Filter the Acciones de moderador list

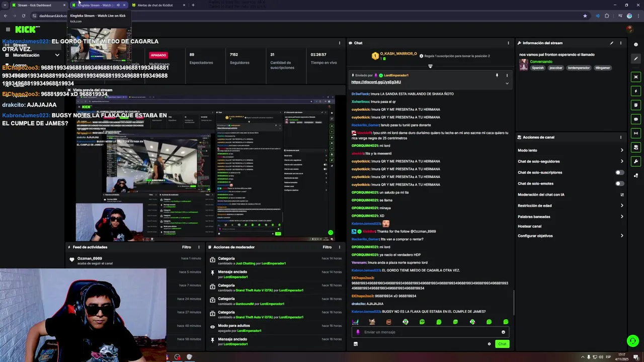pyautogui.click(x=328, y=247)
